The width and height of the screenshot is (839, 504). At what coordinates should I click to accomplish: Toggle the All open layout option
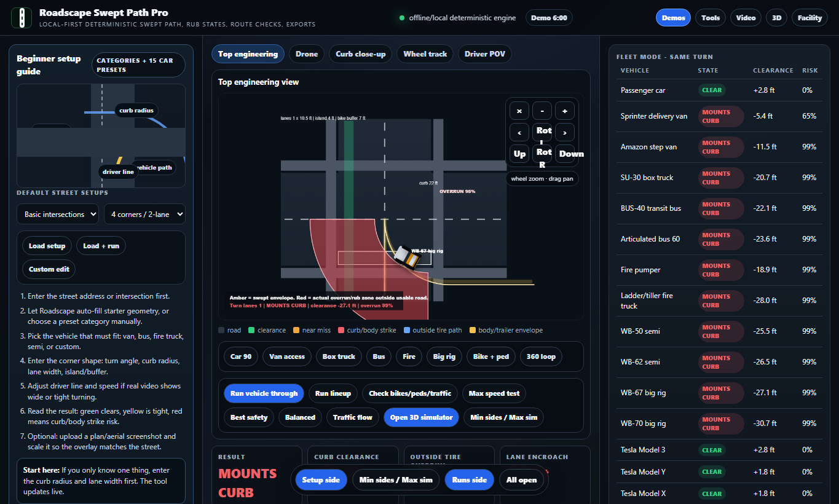pos(522,480)
